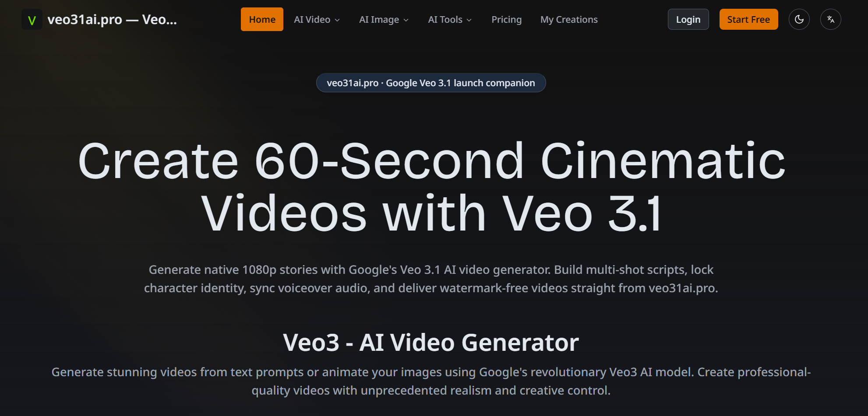Open the language translation icon
868x416 pixels.
(x=830, y=19)
